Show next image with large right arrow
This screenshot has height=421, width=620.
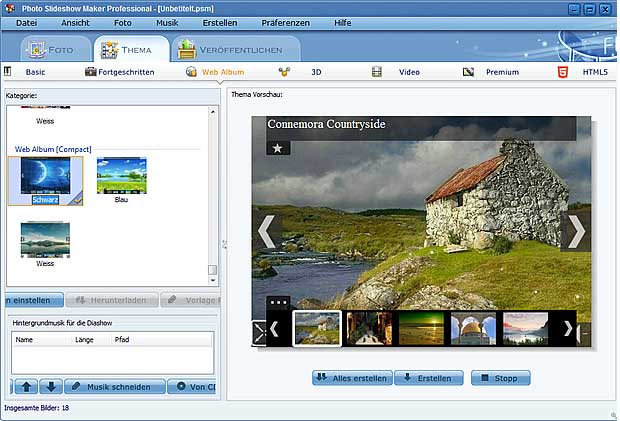(x=576, y=231)
